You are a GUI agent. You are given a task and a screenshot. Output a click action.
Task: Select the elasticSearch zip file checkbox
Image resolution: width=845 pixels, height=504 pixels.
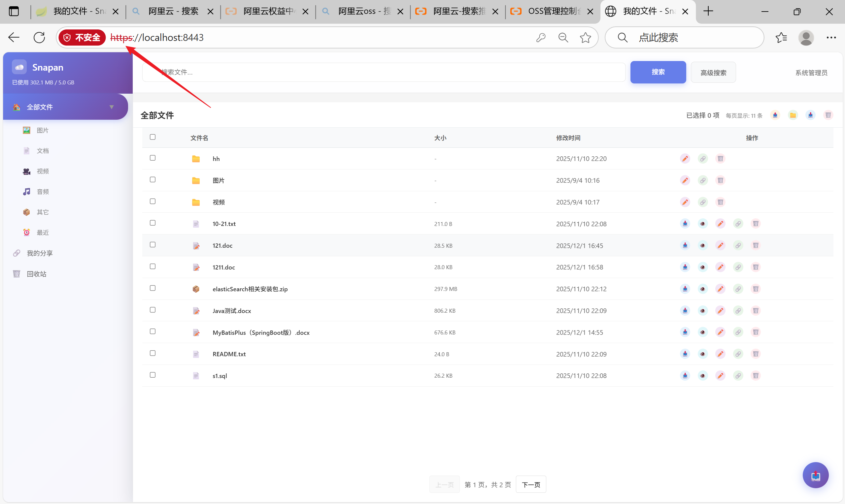[x=152, y=288]
